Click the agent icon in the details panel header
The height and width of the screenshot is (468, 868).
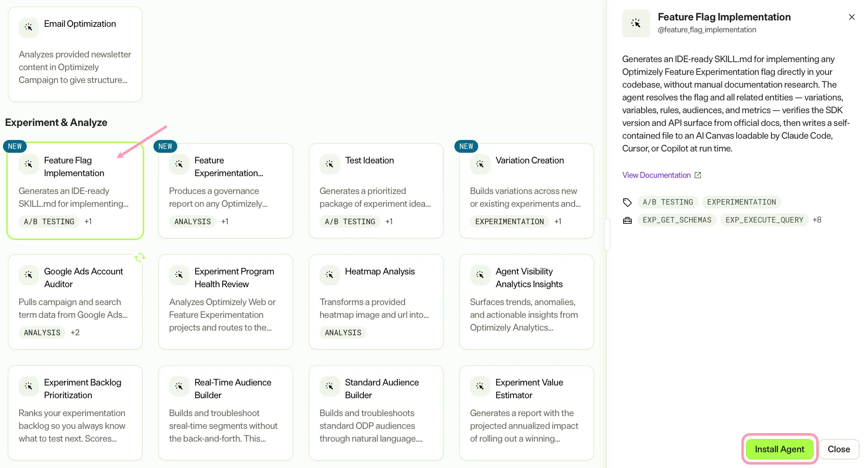pos(636,23)
